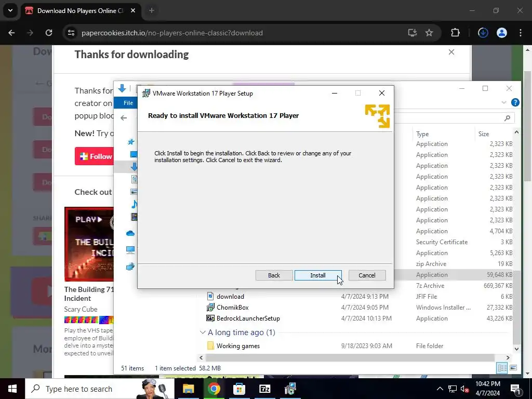This screenshot has width=532, height=399.
Task: Switch to large icons view in File Explorer
Action: coord(513,368)
